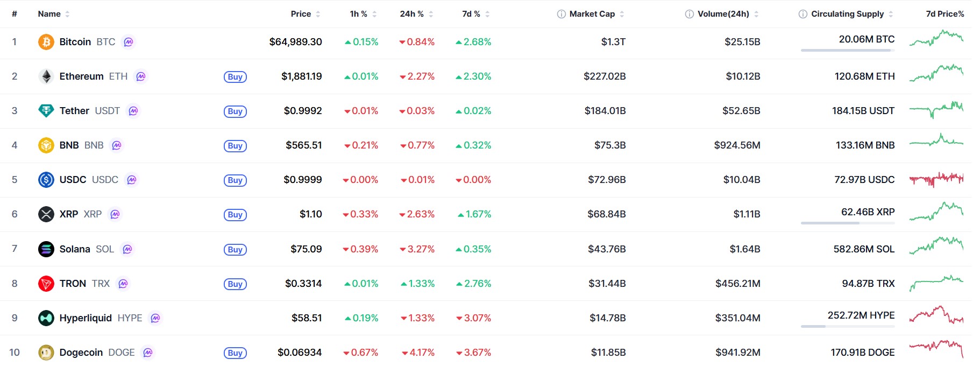Click the Bitcoin coin logo
Image resolution: width=980 pixels, height=366 pixels.
point(46,42)
